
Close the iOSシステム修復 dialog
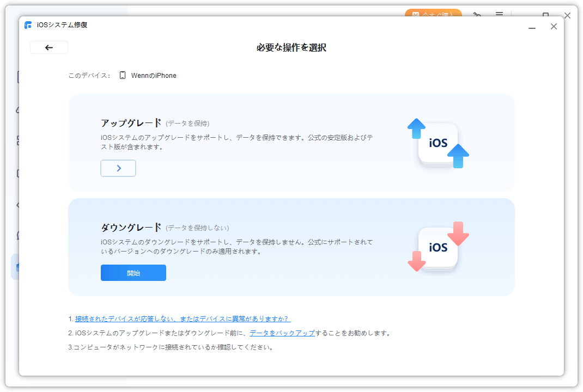[554, 27]
